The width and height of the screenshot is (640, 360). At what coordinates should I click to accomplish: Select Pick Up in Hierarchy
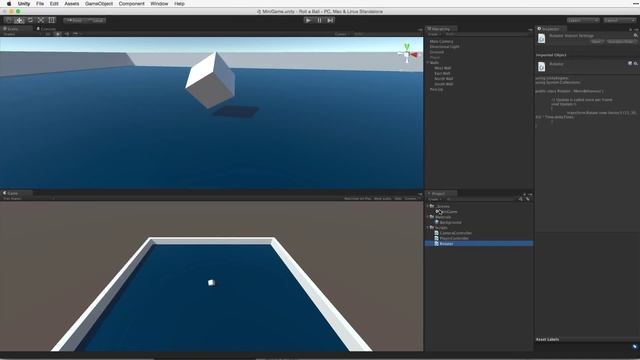(x=436, y=89)
